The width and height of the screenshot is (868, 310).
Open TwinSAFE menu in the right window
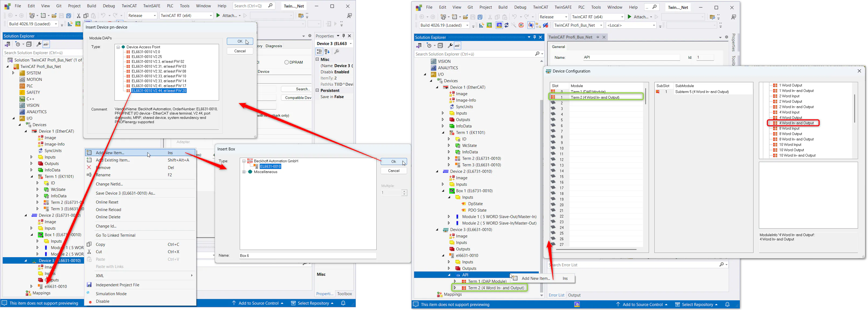tap(563, 7)
